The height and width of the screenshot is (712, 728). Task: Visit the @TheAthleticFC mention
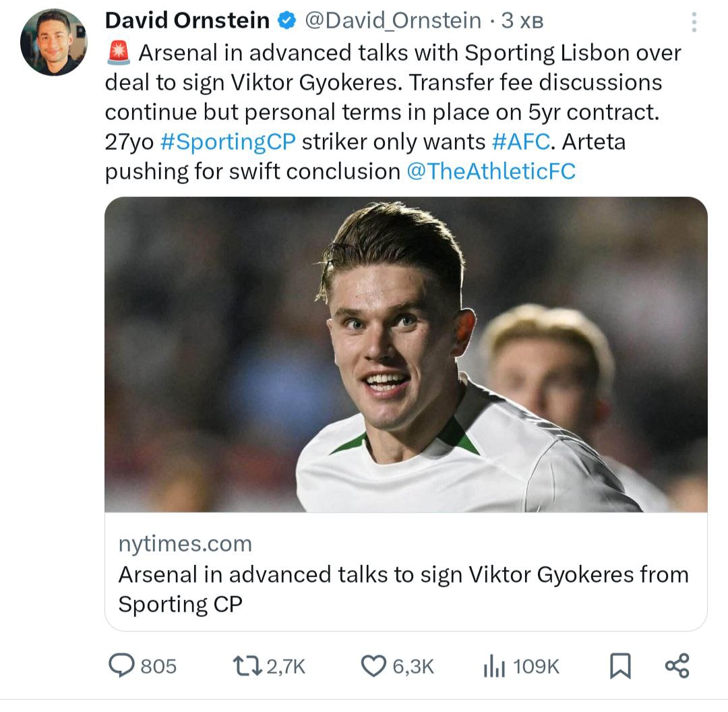click(x=491, y=171)
